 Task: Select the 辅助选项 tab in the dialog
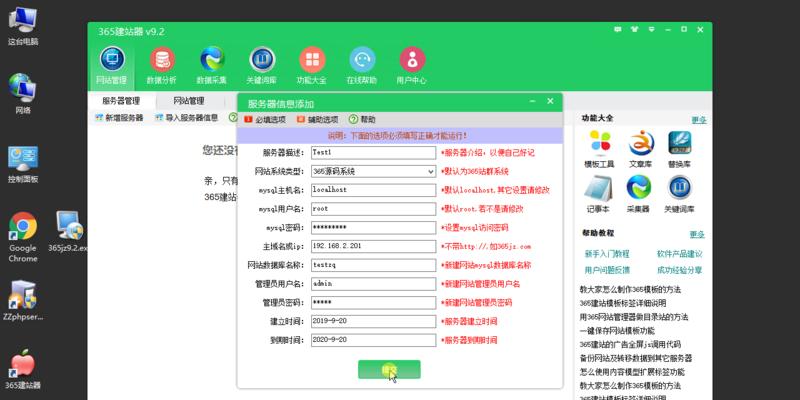tap(317, 119)
